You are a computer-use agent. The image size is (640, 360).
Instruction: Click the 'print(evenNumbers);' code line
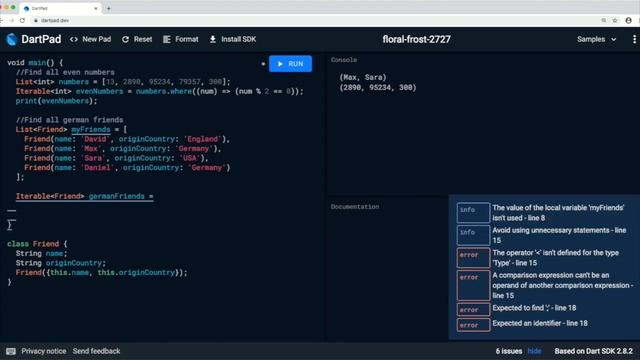coord(56,101)
